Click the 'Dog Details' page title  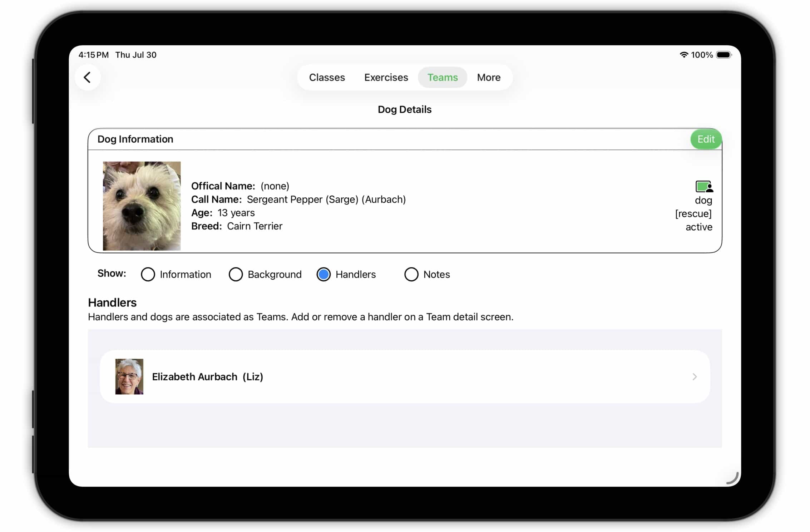pyautogui.click(x=405, y=109)
